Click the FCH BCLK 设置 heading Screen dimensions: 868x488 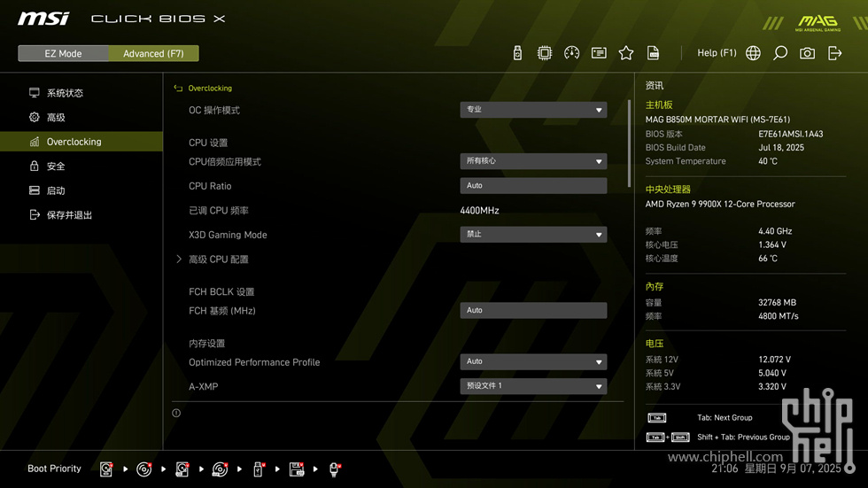pyautogui.click(x=221, y=291)
